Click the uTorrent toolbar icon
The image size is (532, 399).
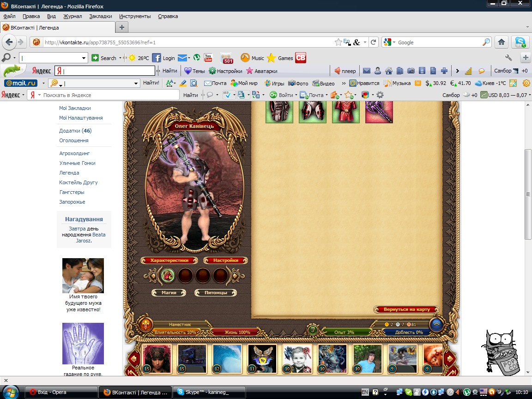click(197, 58)
